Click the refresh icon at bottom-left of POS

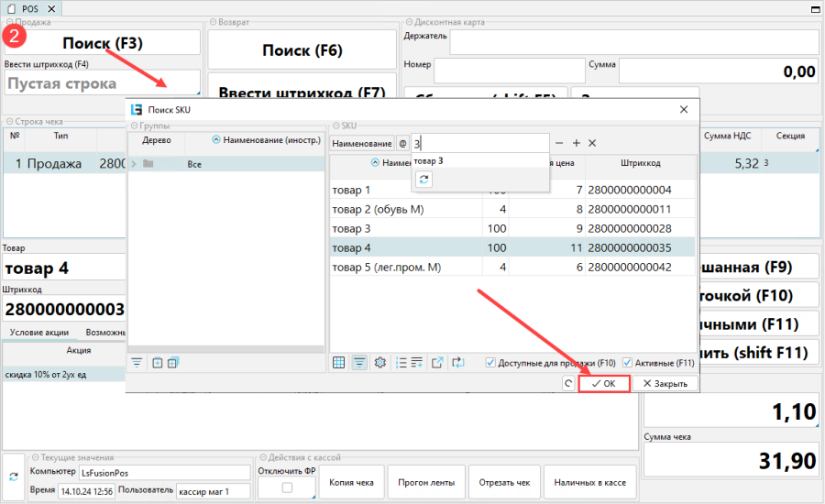14,477
